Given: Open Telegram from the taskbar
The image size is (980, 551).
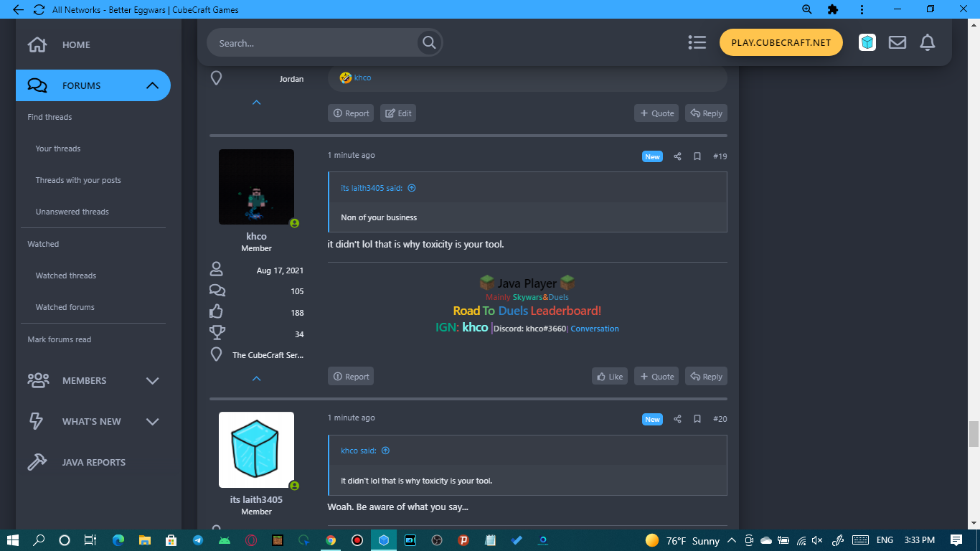Looking at the screenshot, I should pyautogui.click(x=197, y=540).
